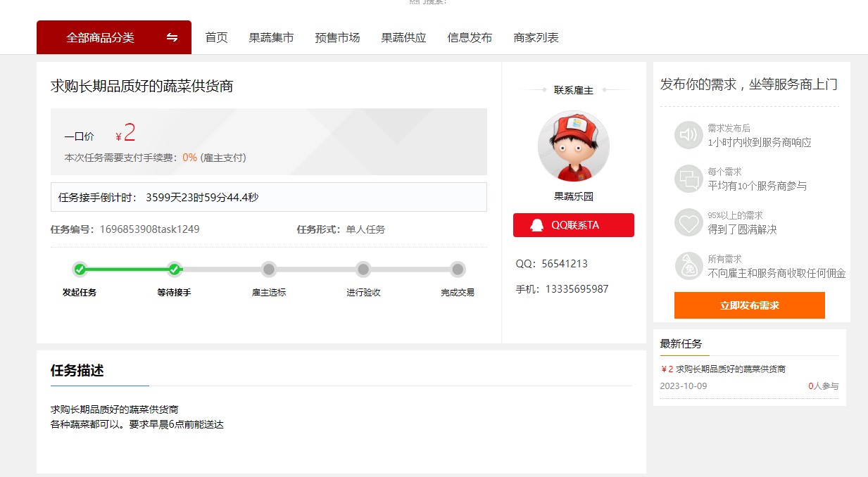Click the employer name 果蔬乐园
868x477 pixels.
pos(574,196)
